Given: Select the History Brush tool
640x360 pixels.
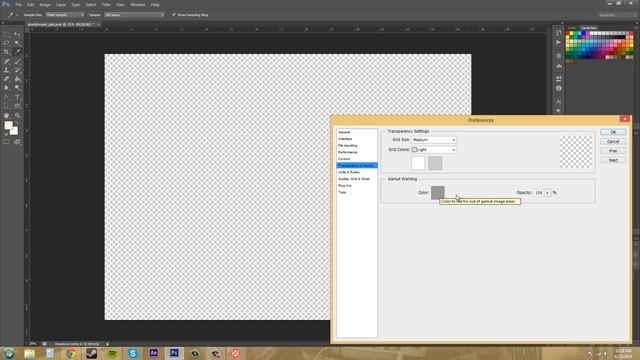Looking at the screenshot, I should [17, 70].
